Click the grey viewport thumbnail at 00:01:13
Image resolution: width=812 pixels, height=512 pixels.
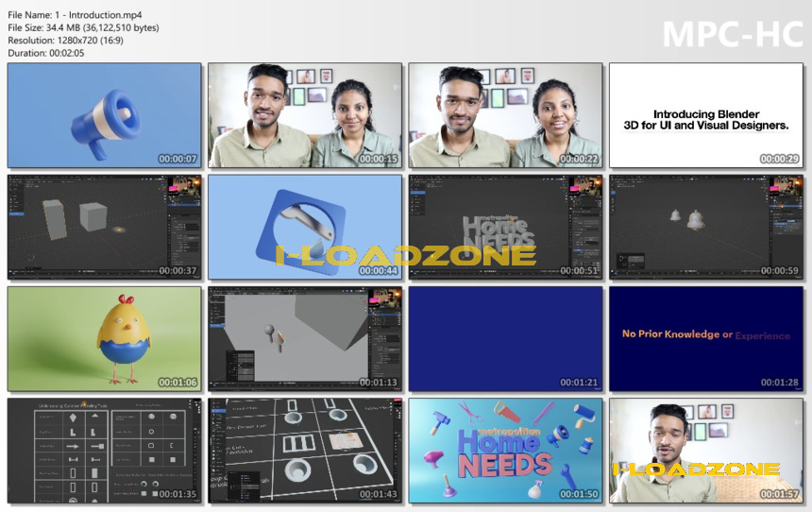305,339
